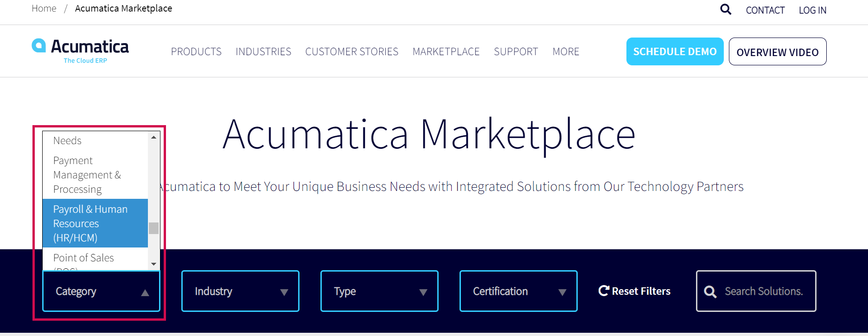Click the category list scroll up arrow
Screen dimensions: 868x336
pyautogui.click(x=153, y=137)
